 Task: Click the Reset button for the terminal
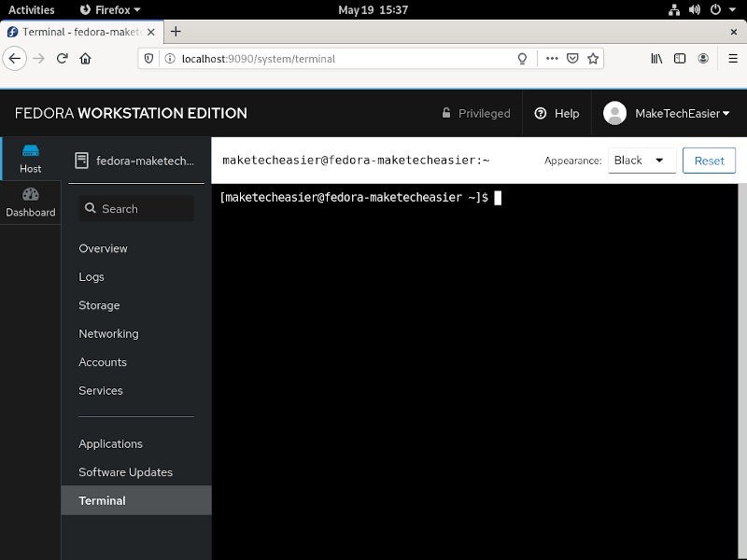tap(709, 160)
